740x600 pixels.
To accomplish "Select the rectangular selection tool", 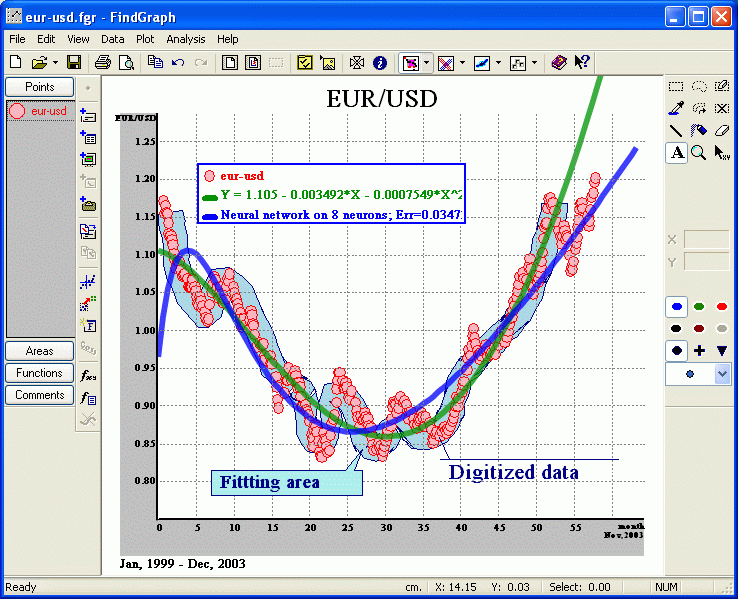I will [x=676, y=86].
